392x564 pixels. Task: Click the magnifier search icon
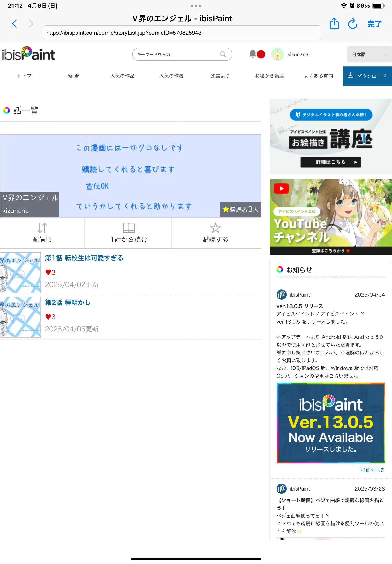point(223,54)
